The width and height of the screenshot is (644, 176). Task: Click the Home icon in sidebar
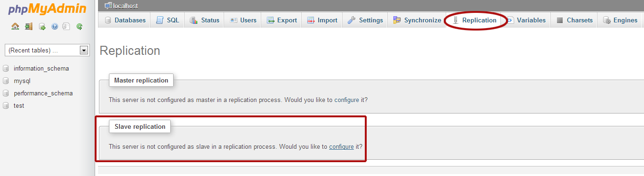[15, 27]
